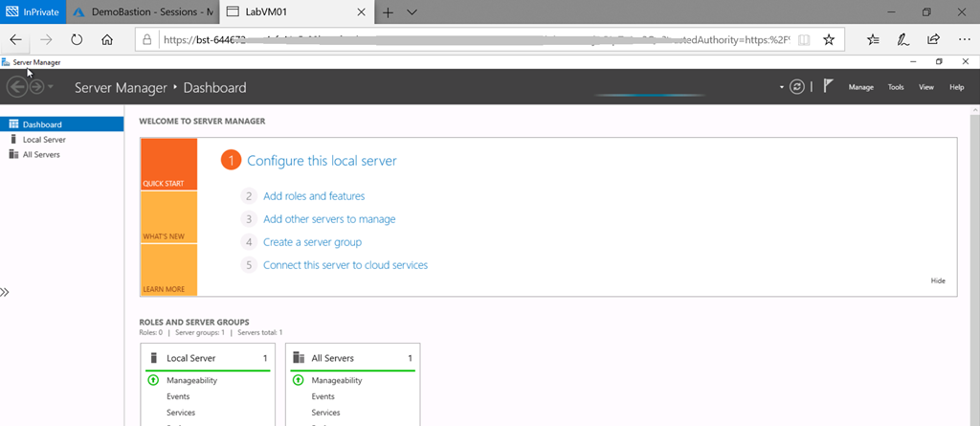Select the What's New tile
This screenshot has height=426, width=980.
168,217
